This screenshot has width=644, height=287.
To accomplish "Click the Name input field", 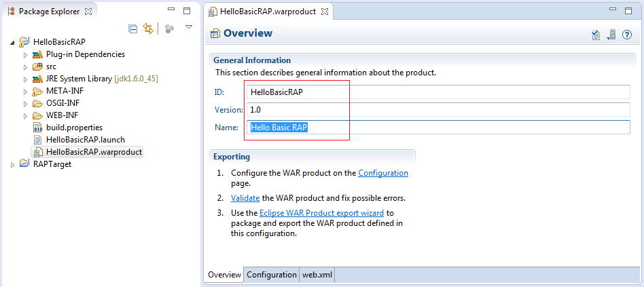I will pyautogui.click(x=438, y=127).
